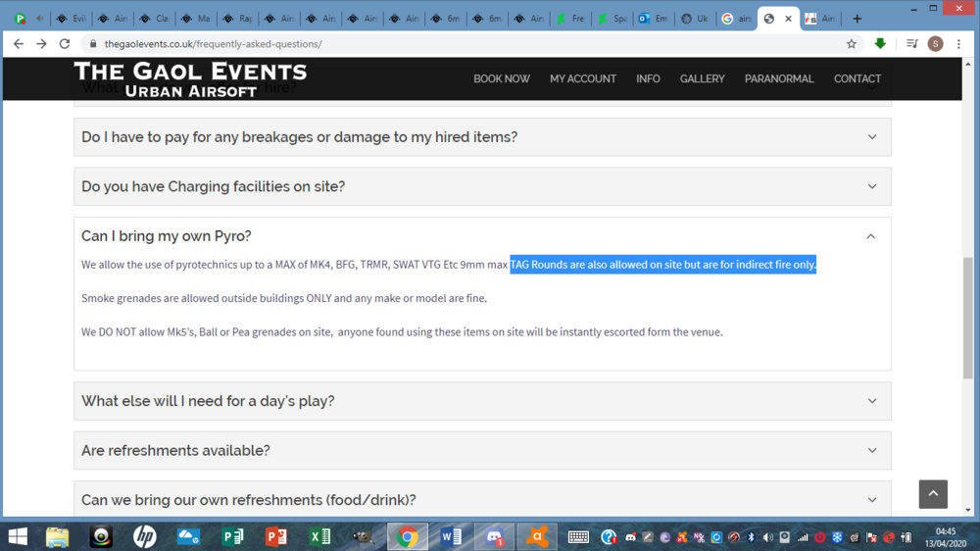
Task: Click the browser back arrow
Action: [19, 44]
